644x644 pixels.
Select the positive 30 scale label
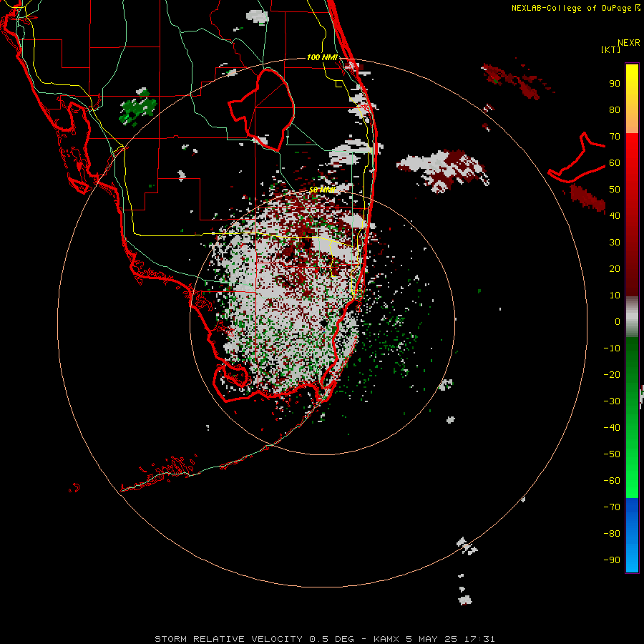[615, 243]
